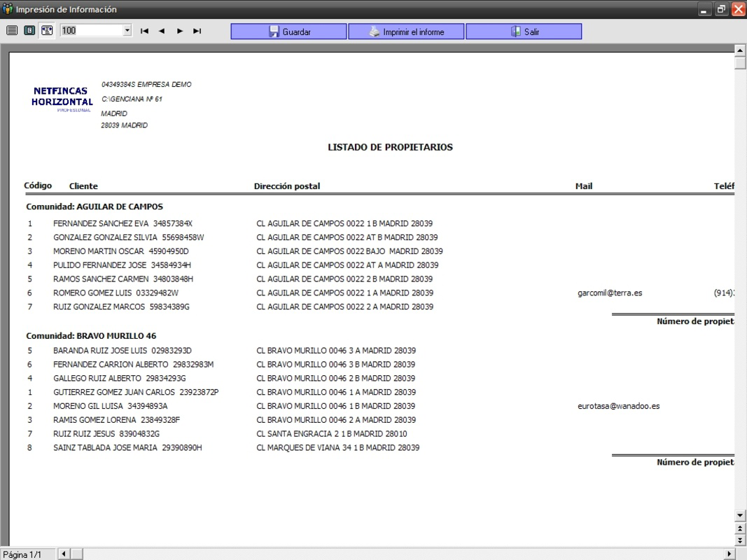Screen dimensions: 747x560
Task: Select the page width view icon
Action: tap(47, 31)
